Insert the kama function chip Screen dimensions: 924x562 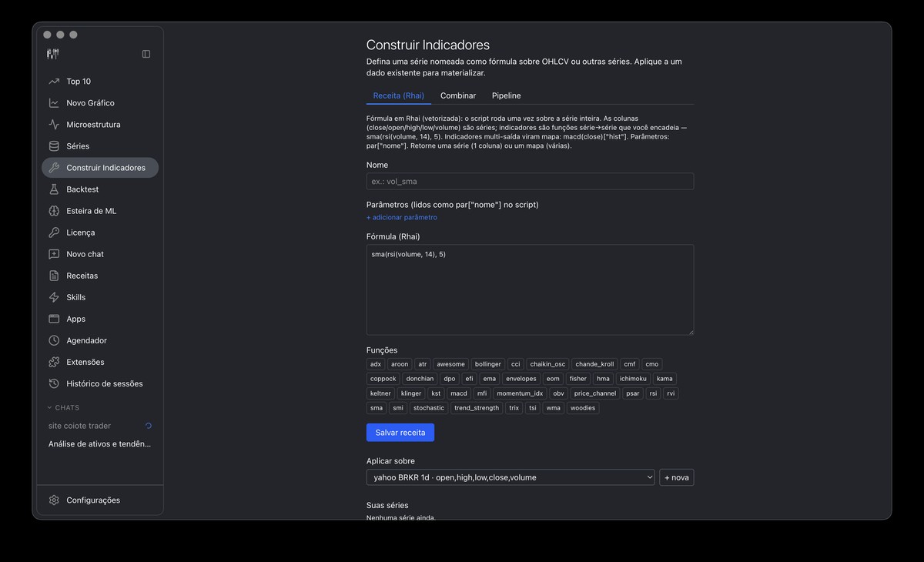(x=665, y=379)
